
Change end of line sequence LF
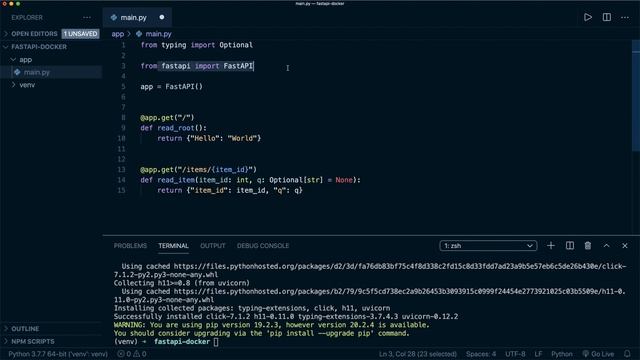coord(538,354)
